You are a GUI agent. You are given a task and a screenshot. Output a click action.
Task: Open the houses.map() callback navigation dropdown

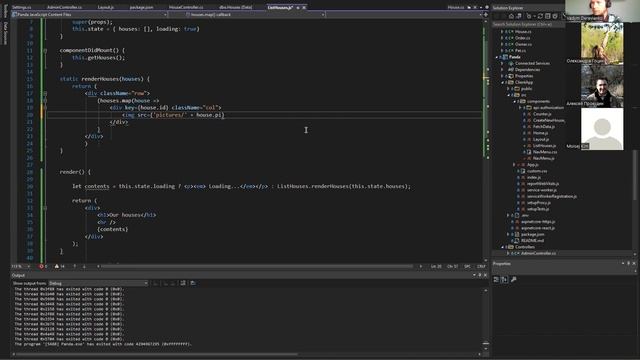[x=323, y=14]
